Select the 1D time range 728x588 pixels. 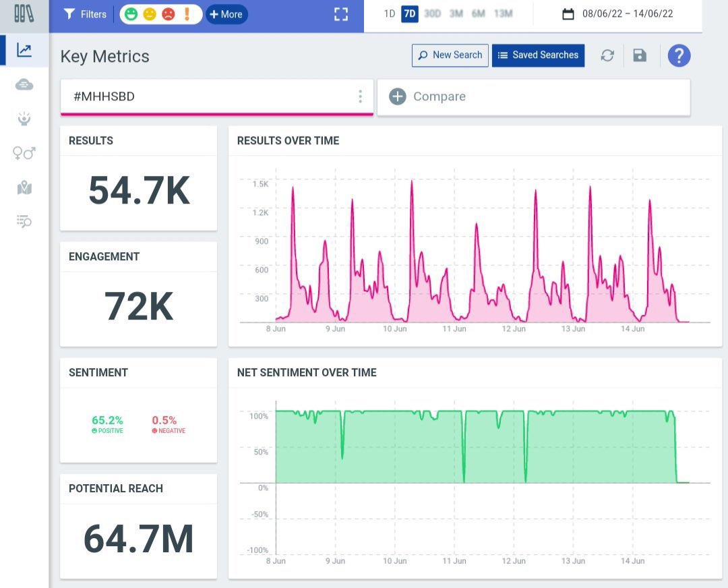coord(389,13)
